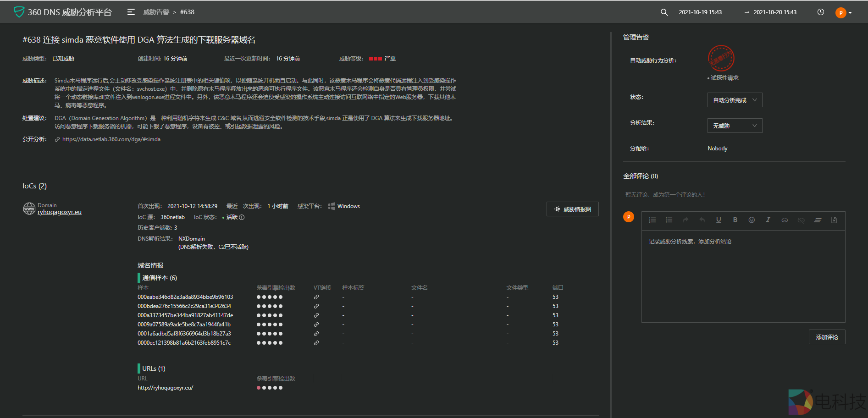This screenshot has height=418, width=868.
Task: Undo the last edit in the comment editor
Action: pyautogui.click(x=702, y=220)
